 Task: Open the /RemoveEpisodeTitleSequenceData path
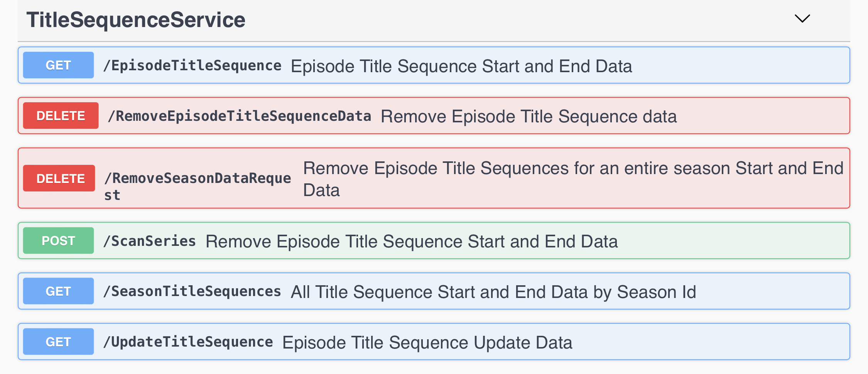coord(239,116)
